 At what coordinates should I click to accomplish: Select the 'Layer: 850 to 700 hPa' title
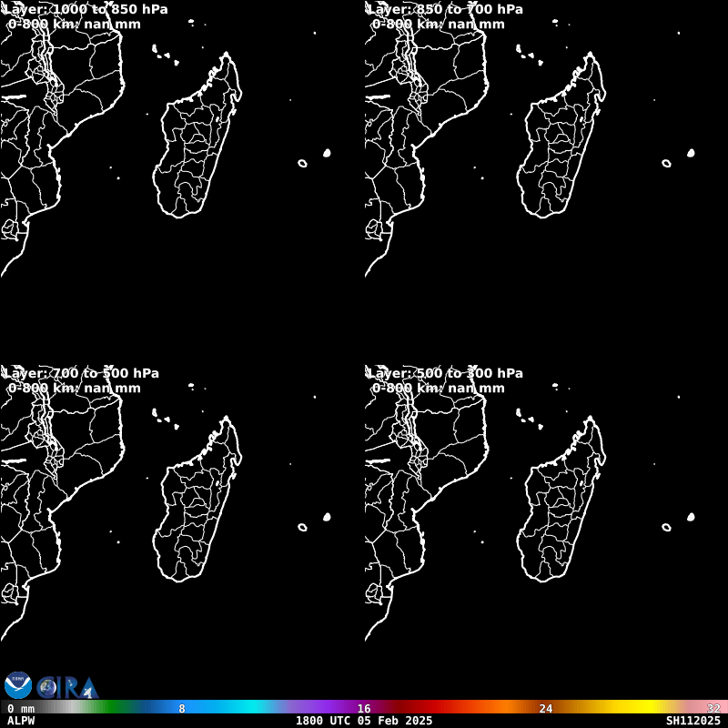[445, 9]
